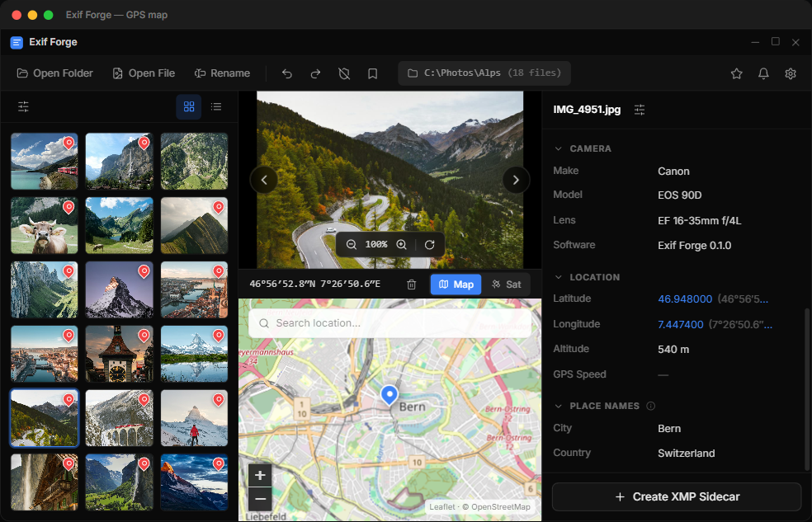The width and height of the screenshot is (812, 522).
Task: Select the hiker in red jacket thumbnail
Action: point(194,417)
